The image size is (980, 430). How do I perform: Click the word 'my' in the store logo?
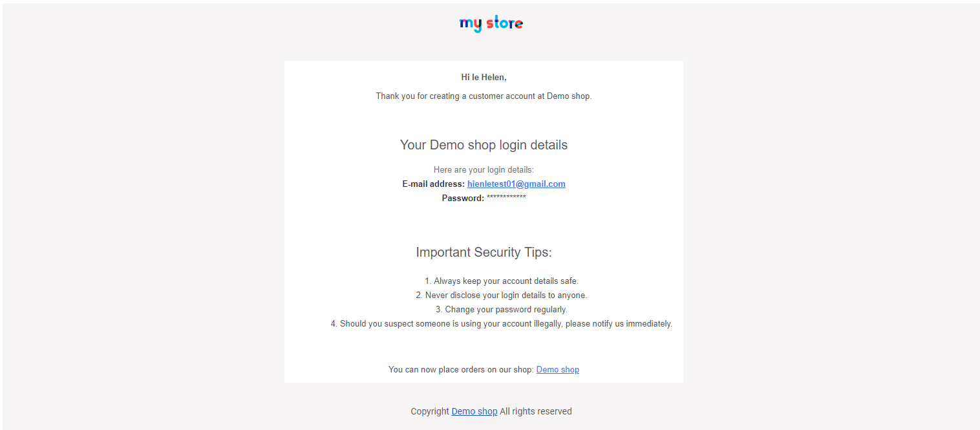click(470, 25)
